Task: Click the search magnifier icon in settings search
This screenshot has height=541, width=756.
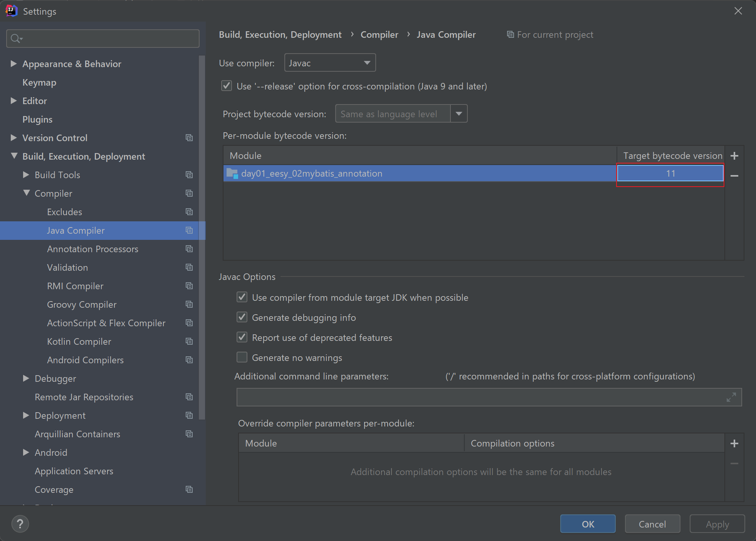Action: [16, 39]
